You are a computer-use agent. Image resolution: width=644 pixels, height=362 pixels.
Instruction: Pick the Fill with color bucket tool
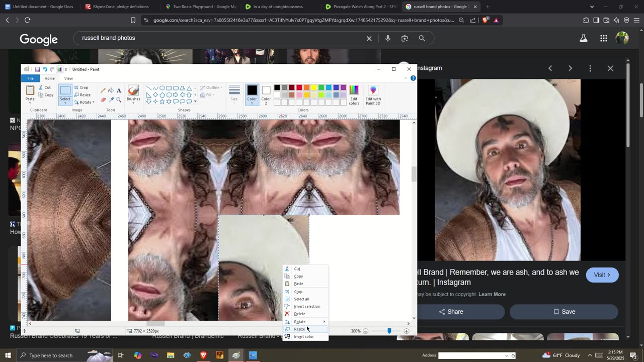[111, 90]
